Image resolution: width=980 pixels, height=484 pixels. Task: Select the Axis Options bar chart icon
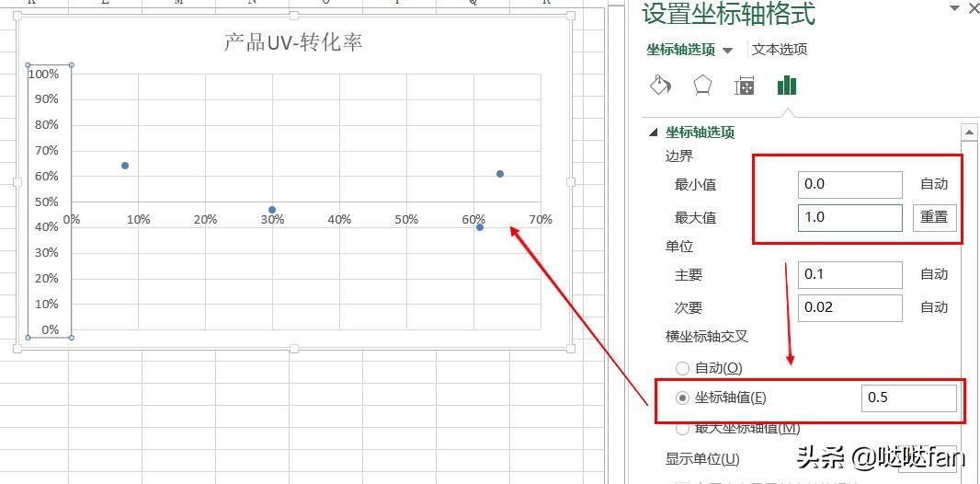click(787, 86)
